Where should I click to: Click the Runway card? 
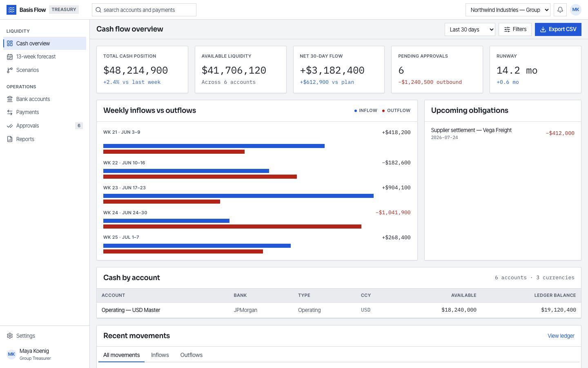(535, 70)
